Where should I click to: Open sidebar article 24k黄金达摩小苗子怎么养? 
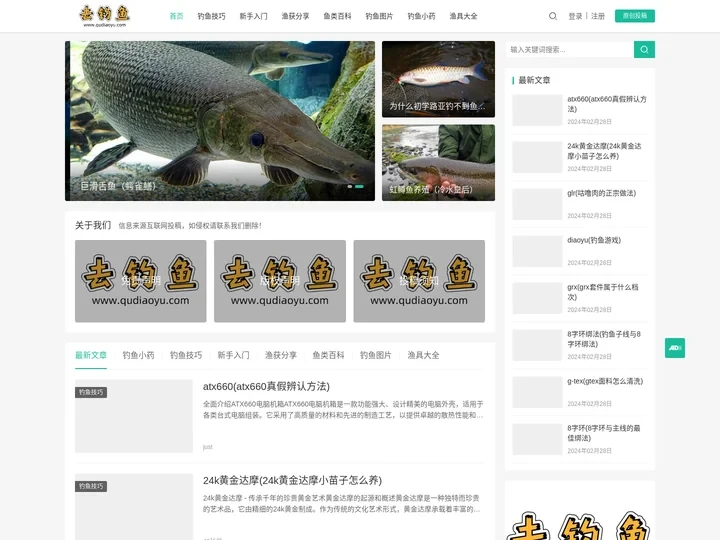[604, 151]
